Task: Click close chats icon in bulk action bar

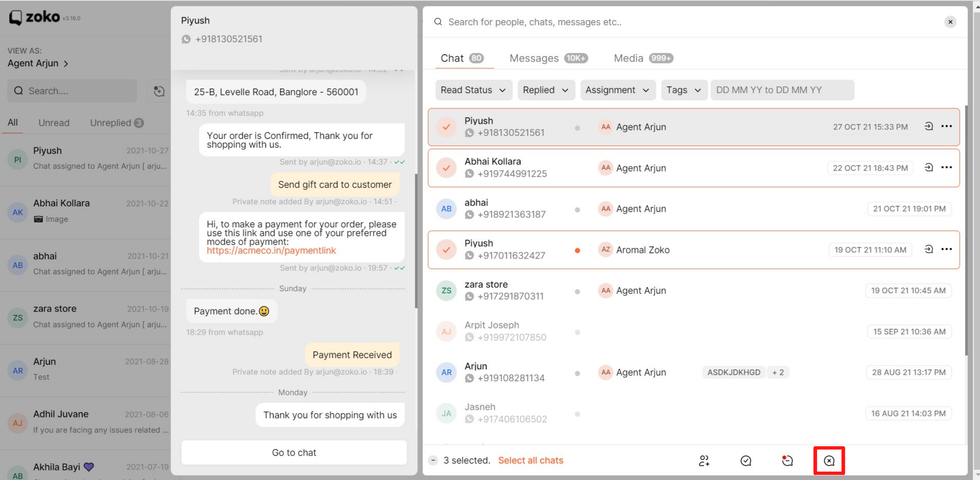Action: [829, 461]
